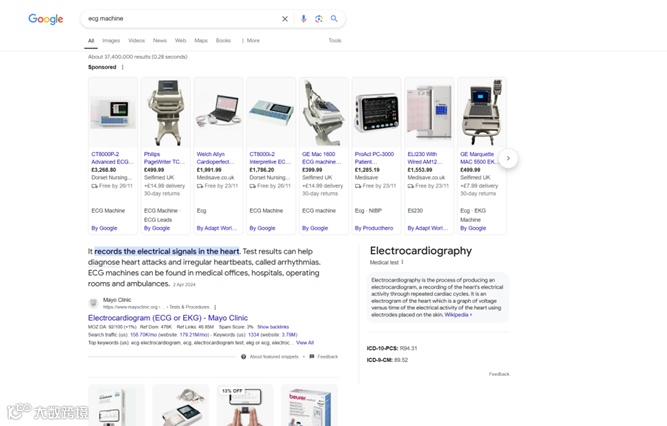This screenshot has height=426, width=667.
Task: Open Medical test three-dot menu in knowledge panel
Action: [402, 262]
